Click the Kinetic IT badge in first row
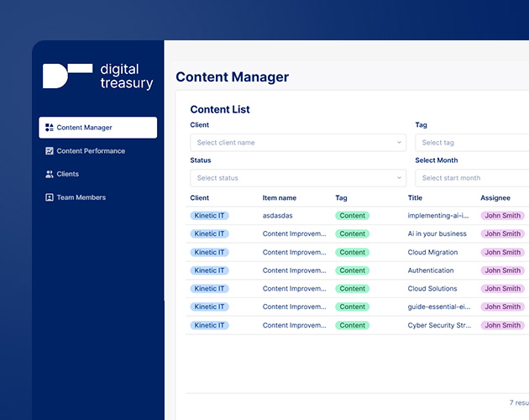The image size is (529, 420). pos(210,215)
